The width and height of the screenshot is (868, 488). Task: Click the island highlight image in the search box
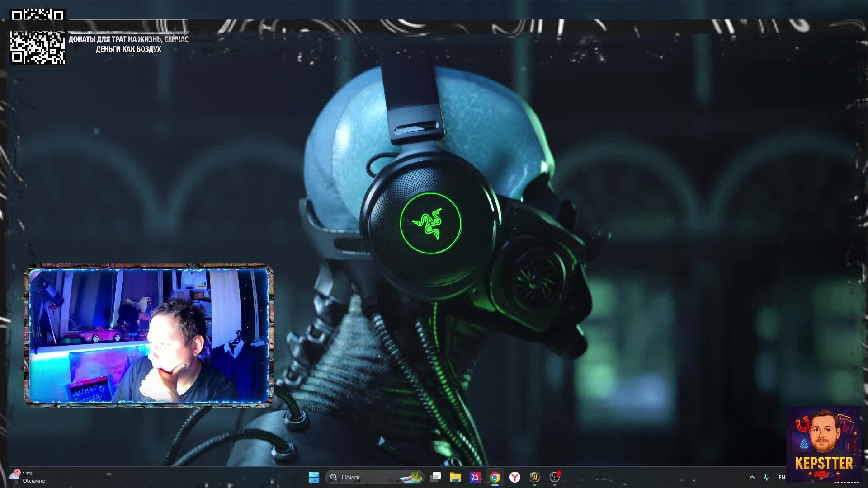[411, 477]
